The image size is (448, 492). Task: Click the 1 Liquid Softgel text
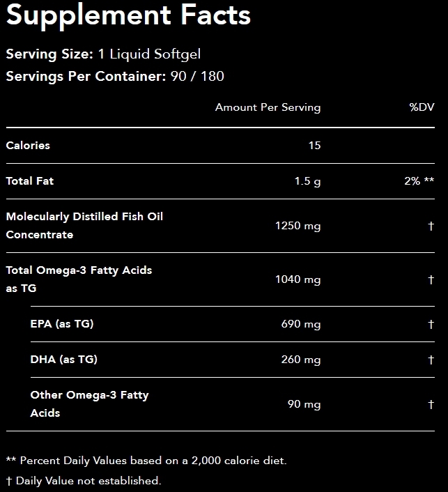pos(148,54)
